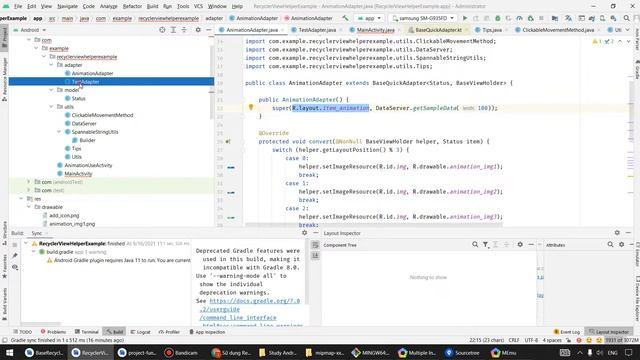The width and height of the screenshot is (640, 360).
Task: Run the app with the green play icon
Action: pos(464,18)
